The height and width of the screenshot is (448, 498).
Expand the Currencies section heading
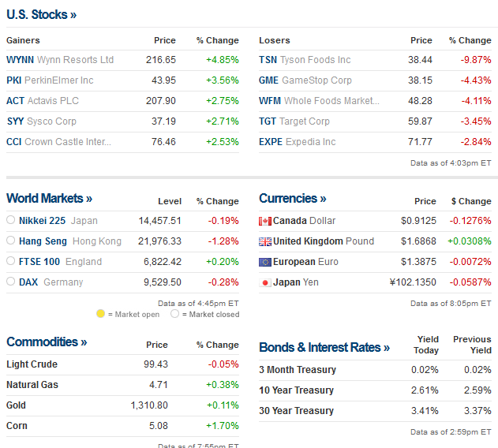pos(292,199)
